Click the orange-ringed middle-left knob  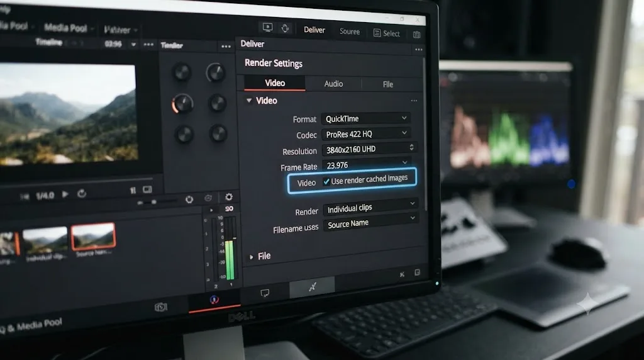pos(182,103)
